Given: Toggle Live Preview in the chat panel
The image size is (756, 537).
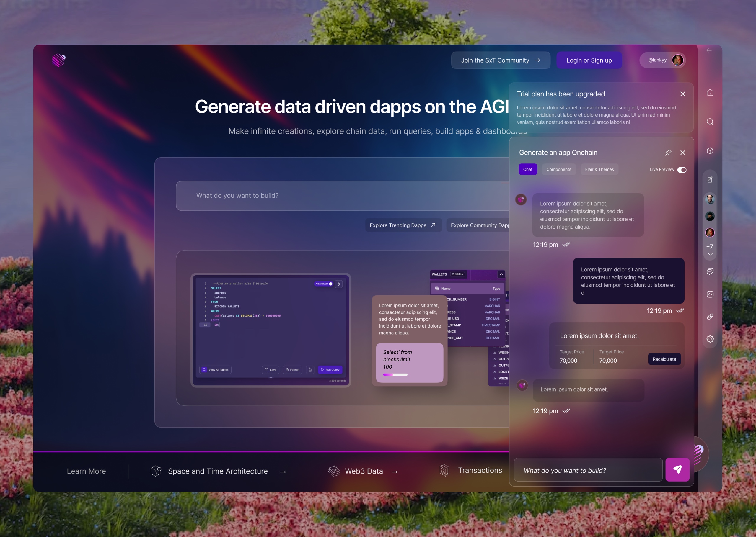Looking at the screenshot, I should tap(682, 170).
